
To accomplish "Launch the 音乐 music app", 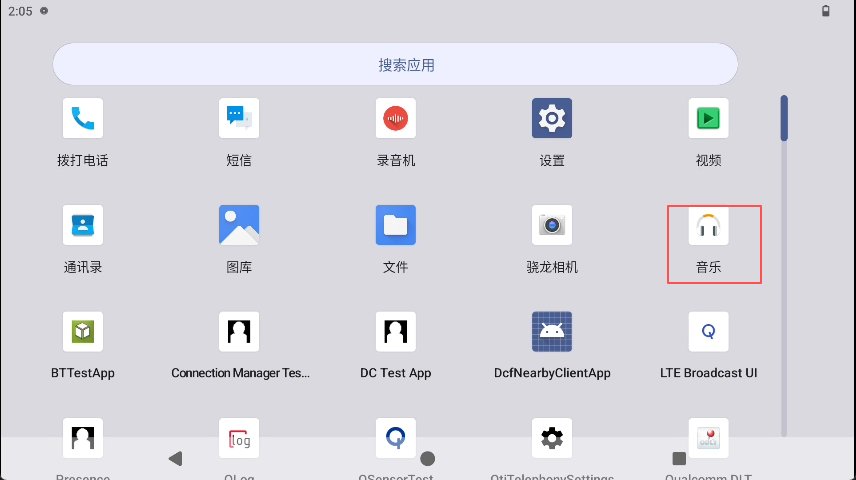I will click(x=708, y=227).
